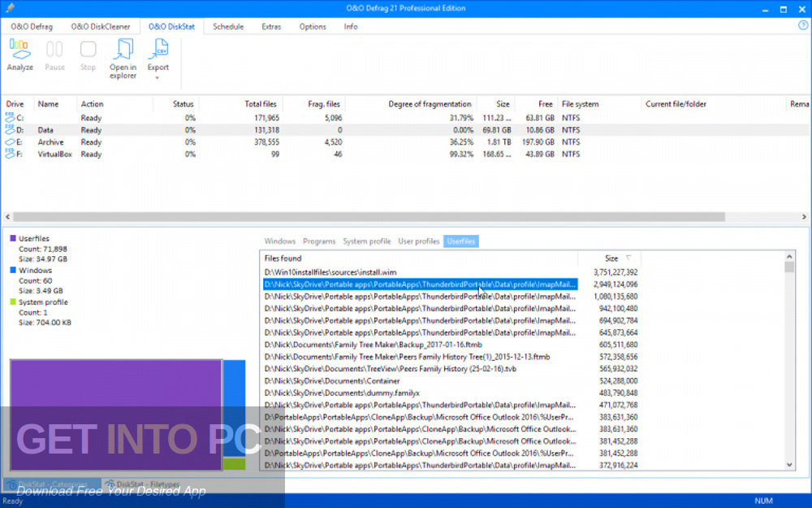The height and width of the screenshot is (508, 812).
Task: Click the purple Userfiles legend swatch
Action: click(x=13, y=238)
